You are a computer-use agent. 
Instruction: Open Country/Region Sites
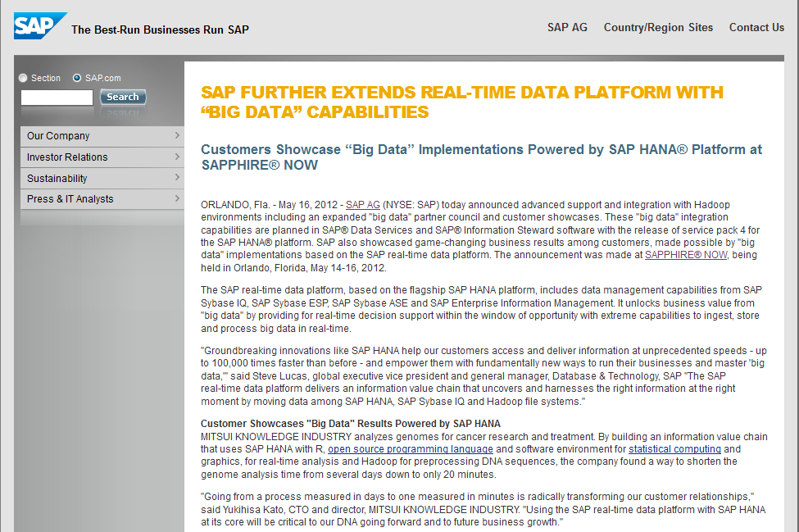(658, 28)
